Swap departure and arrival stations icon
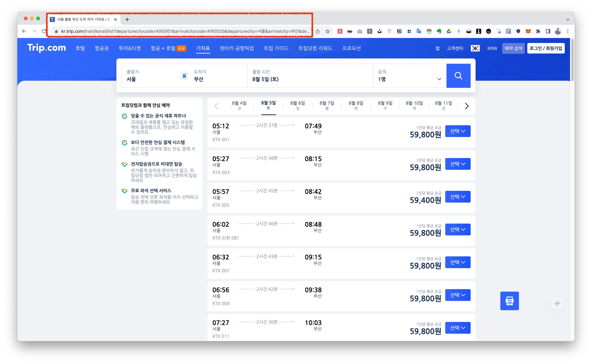This screenshot has height=364, width=592. 184,76
